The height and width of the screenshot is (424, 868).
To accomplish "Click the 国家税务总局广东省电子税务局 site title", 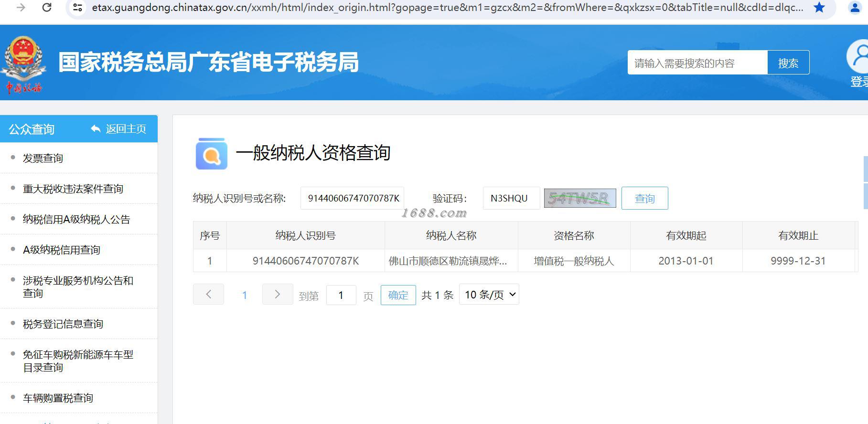I will 208,63.
